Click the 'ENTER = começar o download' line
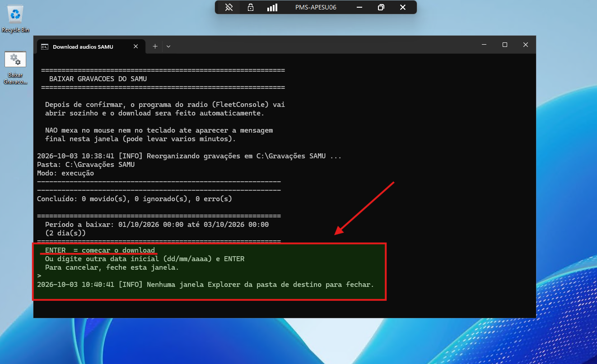This screenshot has width=597, height=364. 100,250
